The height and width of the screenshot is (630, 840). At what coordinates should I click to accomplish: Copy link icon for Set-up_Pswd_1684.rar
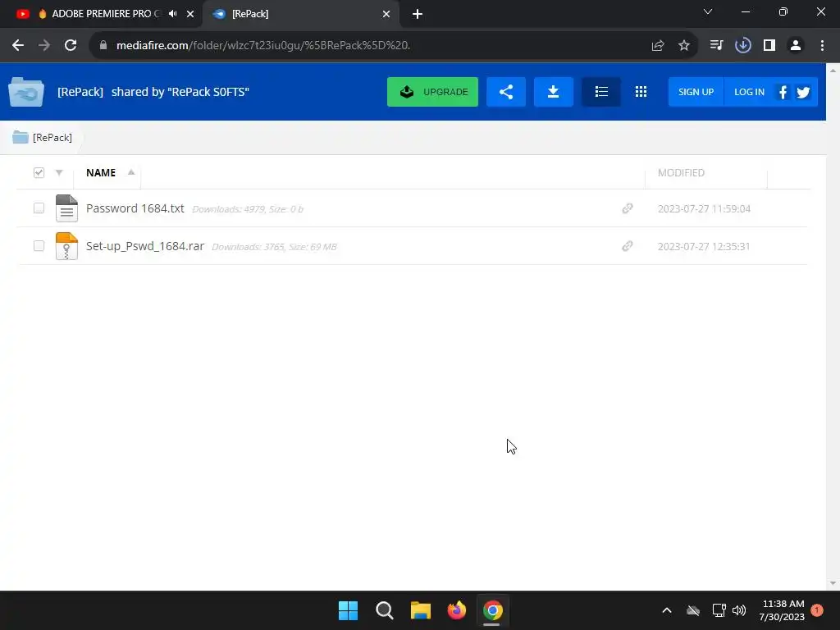tap(628, 246)
